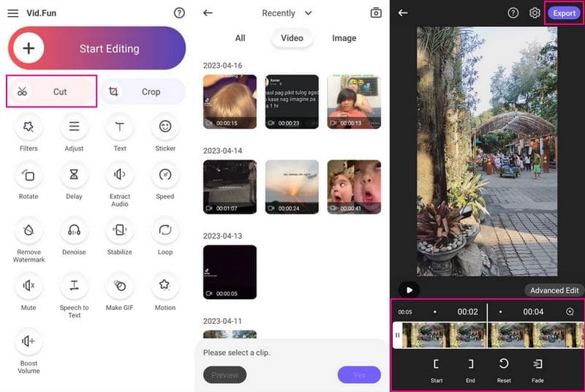Image resolution: width=585 pixels, height=392 pixels.
Task: Open Advanced Edit
Action: point(554,290)
